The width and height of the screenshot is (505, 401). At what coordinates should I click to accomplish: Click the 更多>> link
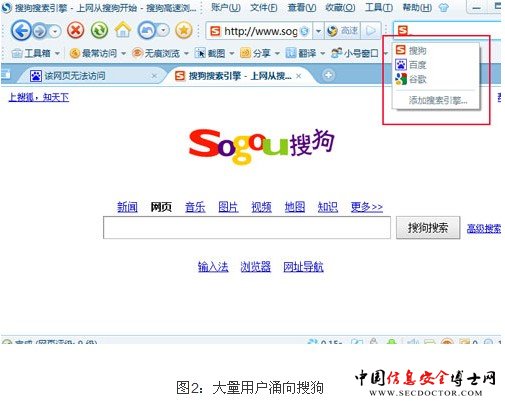click(367, 207)
